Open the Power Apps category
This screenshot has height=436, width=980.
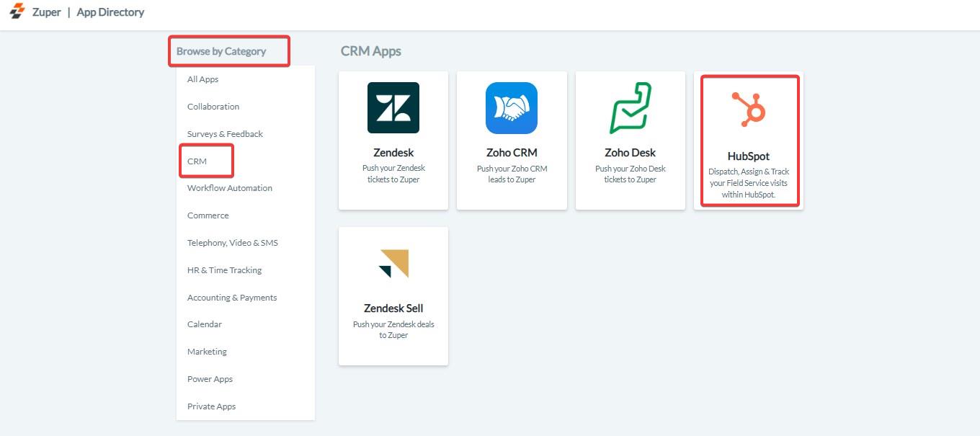pos(210,379)
